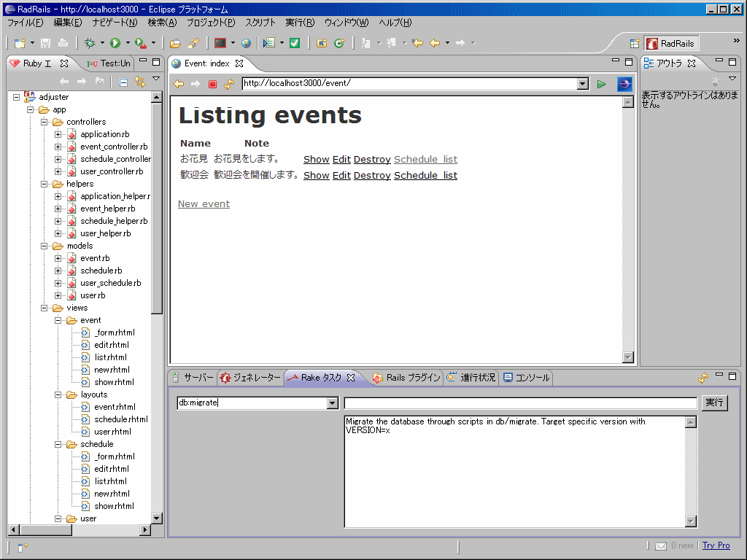
Task: Click the Try Pro link
Action: click(x=716, y=545)
